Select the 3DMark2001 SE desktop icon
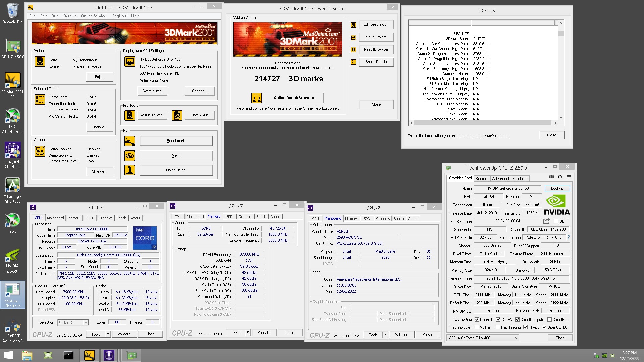The width and height of the screenshot is (644, 362). coord(12,85)
